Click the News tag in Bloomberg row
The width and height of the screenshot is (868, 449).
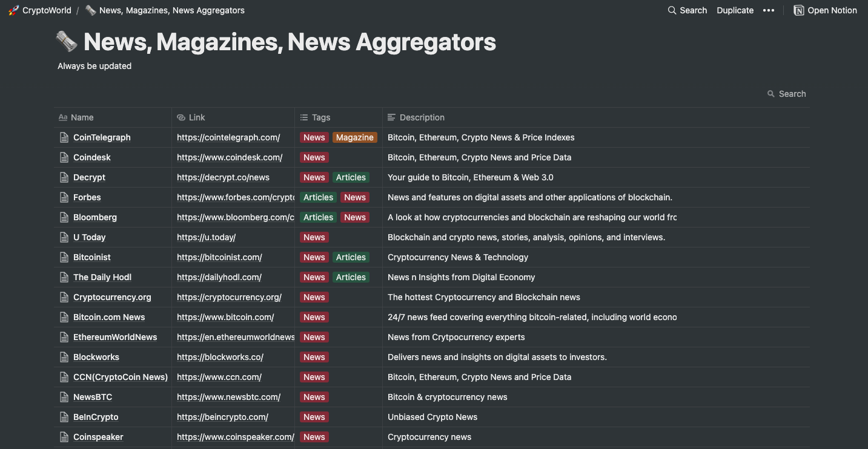[355, 217]
